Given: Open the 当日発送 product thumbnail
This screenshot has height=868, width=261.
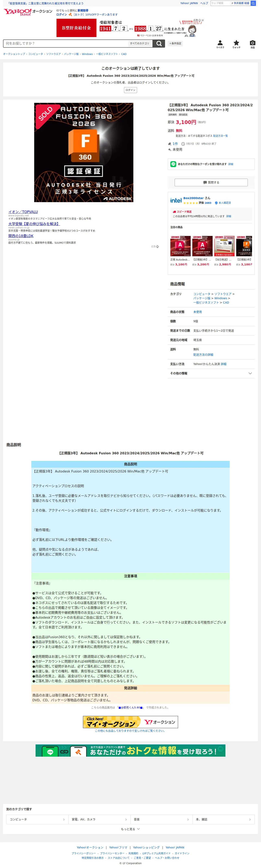Looking at the screenshot, I should (224, 246).
